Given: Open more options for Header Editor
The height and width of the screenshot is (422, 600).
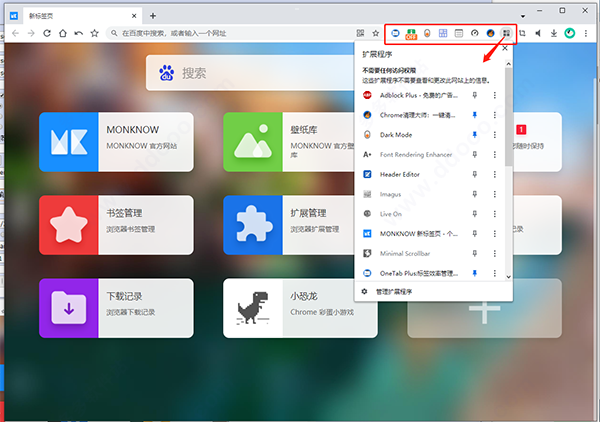Looking at the screenshot, I should (494, 174).
